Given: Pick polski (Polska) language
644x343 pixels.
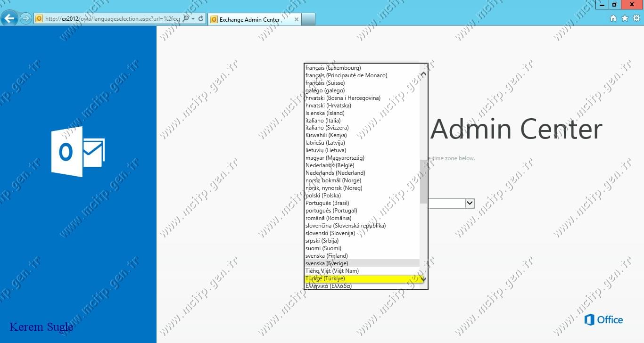Looking at the screenshot, I should coord(362,196).
